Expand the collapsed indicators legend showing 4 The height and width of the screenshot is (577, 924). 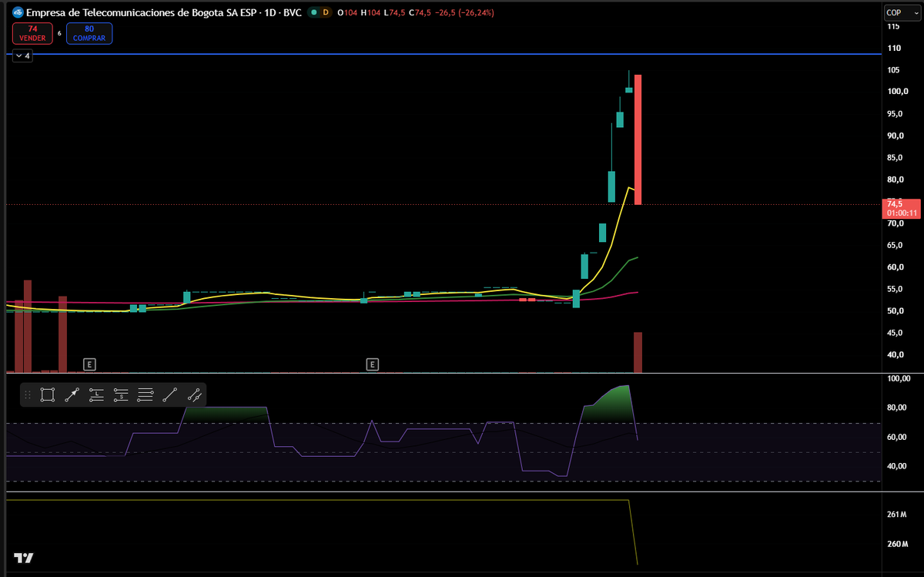[x=22, y=56]
